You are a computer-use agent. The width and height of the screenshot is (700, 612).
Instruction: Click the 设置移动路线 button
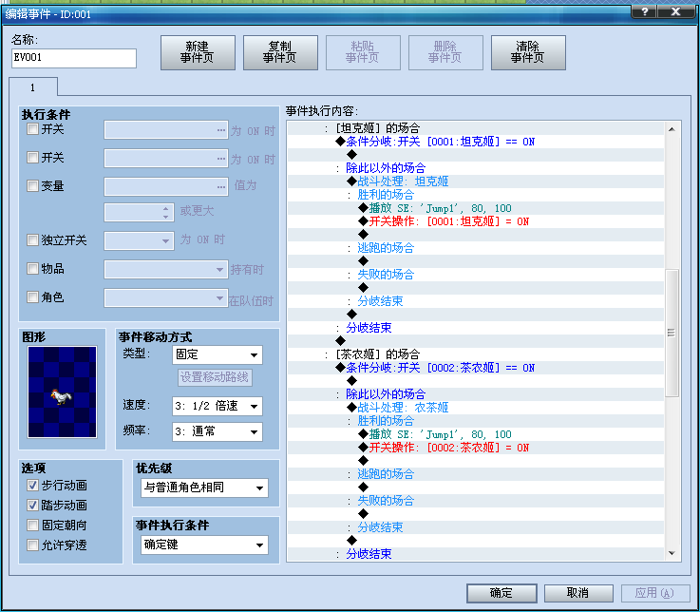point(215,377)
